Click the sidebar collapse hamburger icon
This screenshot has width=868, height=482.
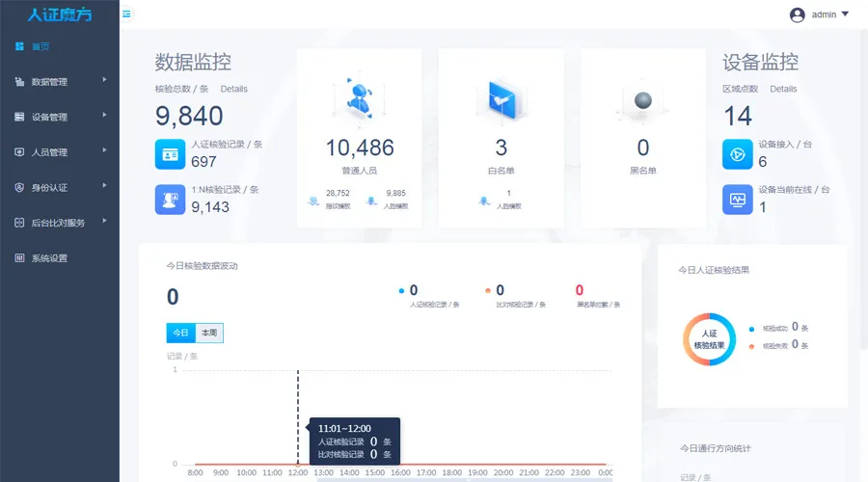(126, 13)
